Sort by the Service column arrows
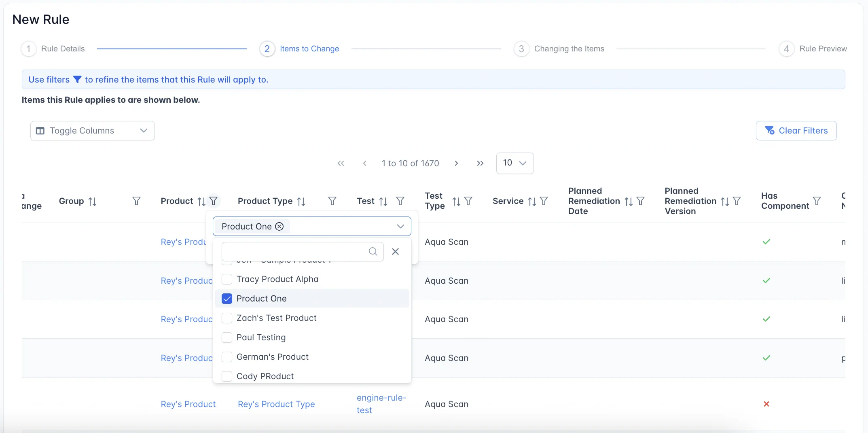 pyautogui.click(x=532, y=201)
